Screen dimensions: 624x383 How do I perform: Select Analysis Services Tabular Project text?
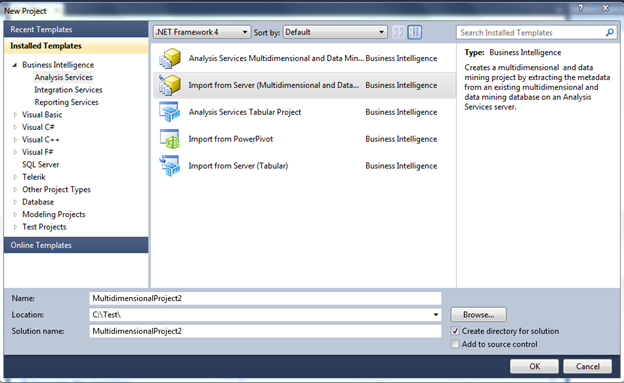coord(245,112)
